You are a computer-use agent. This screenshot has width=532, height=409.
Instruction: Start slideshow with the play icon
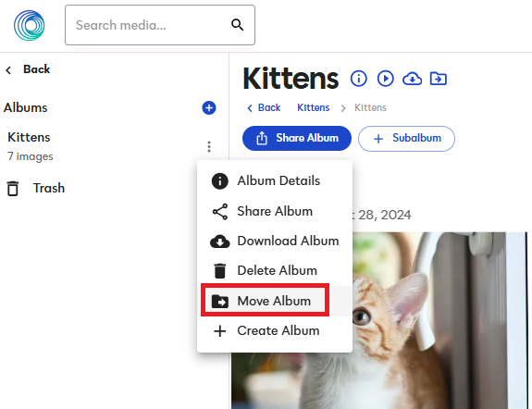pyautogui.click(x=386, y=79)
